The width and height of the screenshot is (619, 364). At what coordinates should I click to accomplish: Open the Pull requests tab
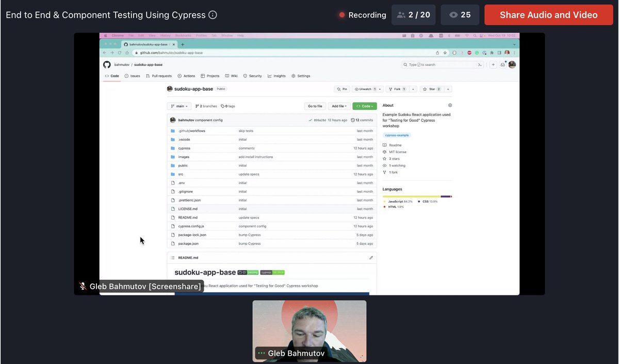[x=159, y=76]
